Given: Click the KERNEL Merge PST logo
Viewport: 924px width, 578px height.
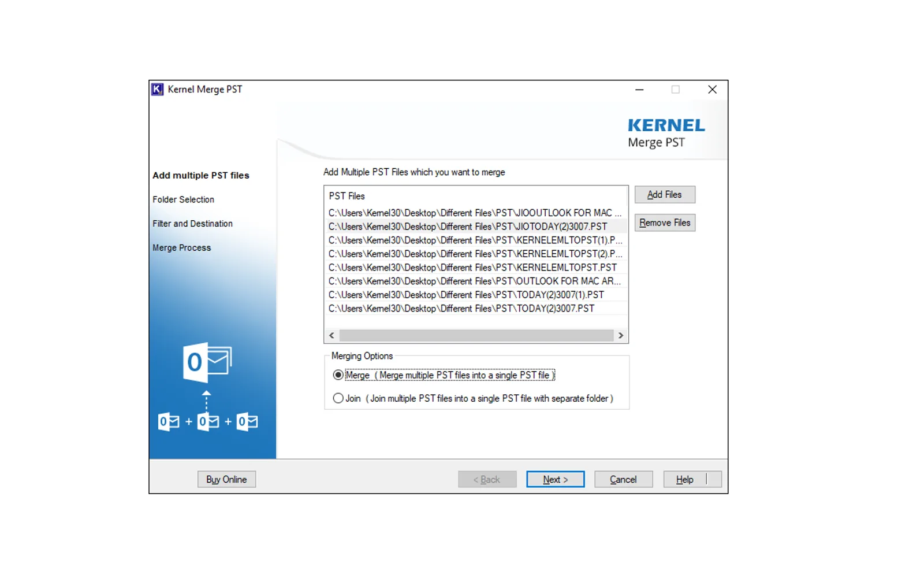Looking at the screenshot, I should point(666,134).
